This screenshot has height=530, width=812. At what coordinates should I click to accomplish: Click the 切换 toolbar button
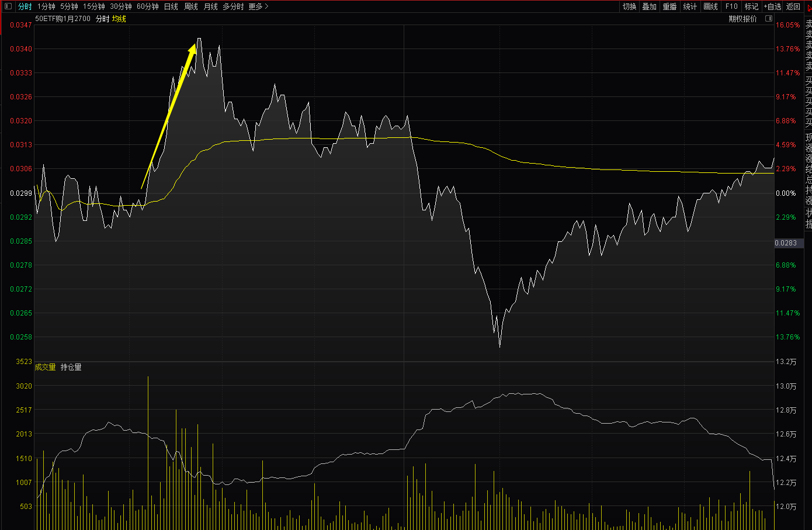[630, 6]
